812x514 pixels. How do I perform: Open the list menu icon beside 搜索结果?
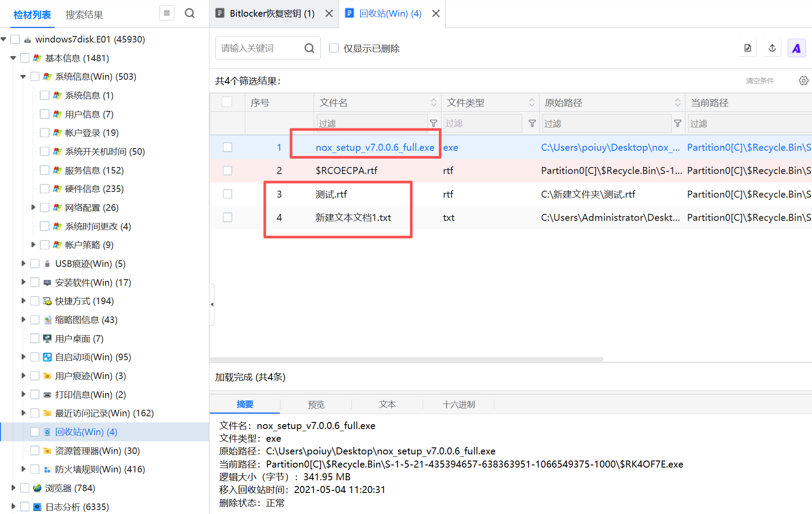[x=166, y=13]
